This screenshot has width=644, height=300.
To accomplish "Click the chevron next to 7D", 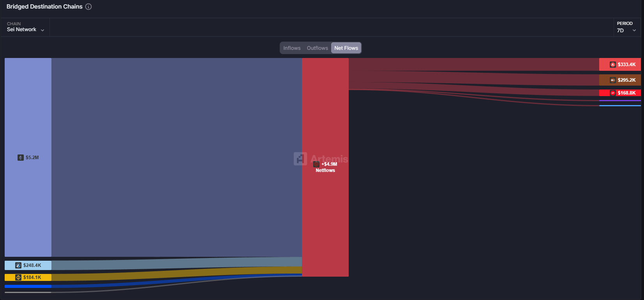I will point(634,31).
